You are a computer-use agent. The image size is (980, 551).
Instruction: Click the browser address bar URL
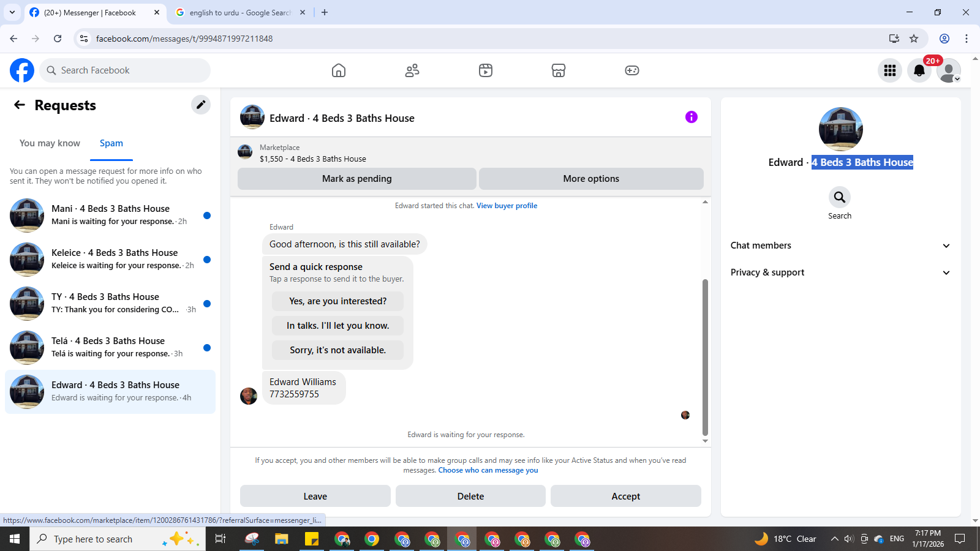184,39
